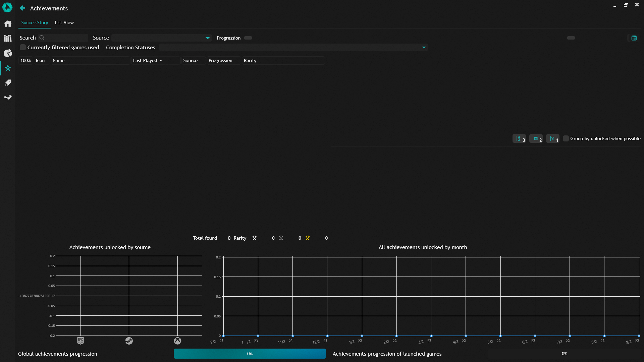Click the sort-by-rarity trophy icon
Viewport: 644px width, 362px height.
pos(553,138)
